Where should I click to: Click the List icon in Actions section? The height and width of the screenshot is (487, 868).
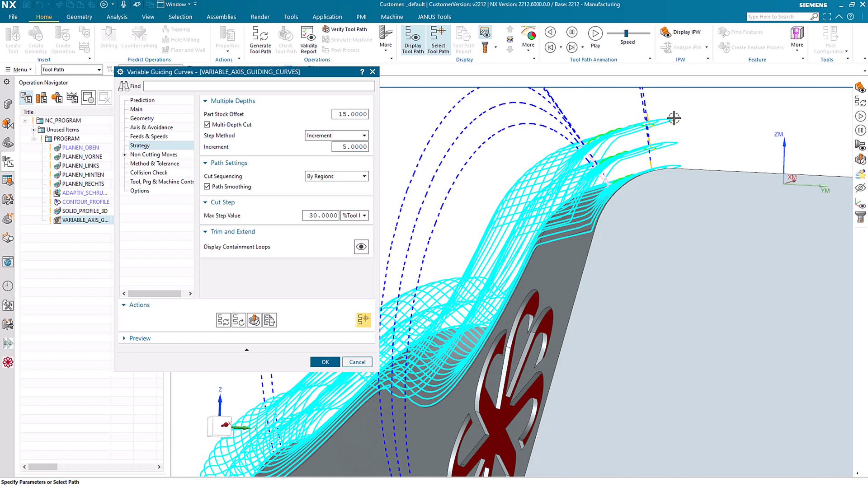click(269, 320)
